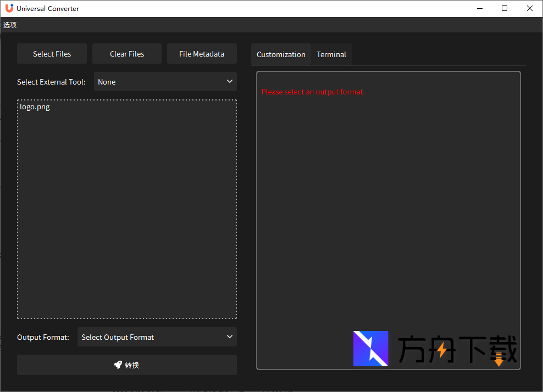Click the blue lightning logo icon in watermark
The image size is (543, 392).
tap(370, 349)
